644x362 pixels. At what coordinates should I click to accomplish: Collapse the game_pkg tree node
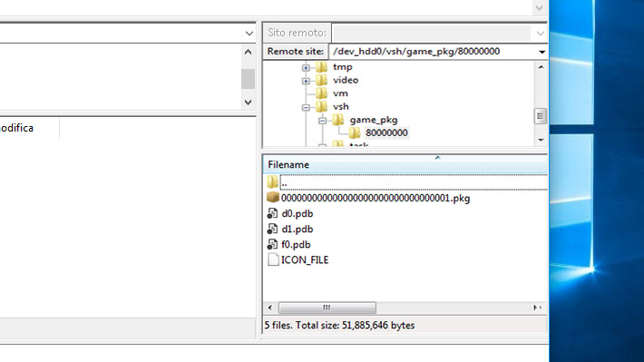(x=322, y=121)
